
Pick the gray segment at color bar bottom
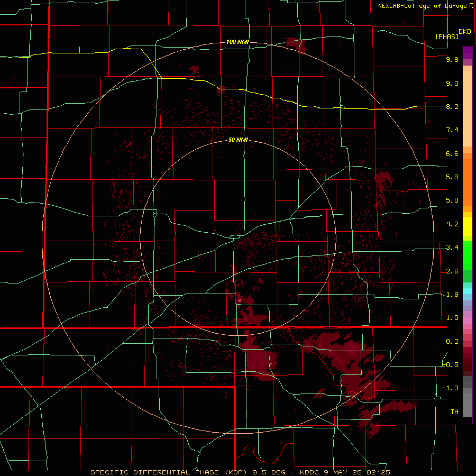pos(467,406)
